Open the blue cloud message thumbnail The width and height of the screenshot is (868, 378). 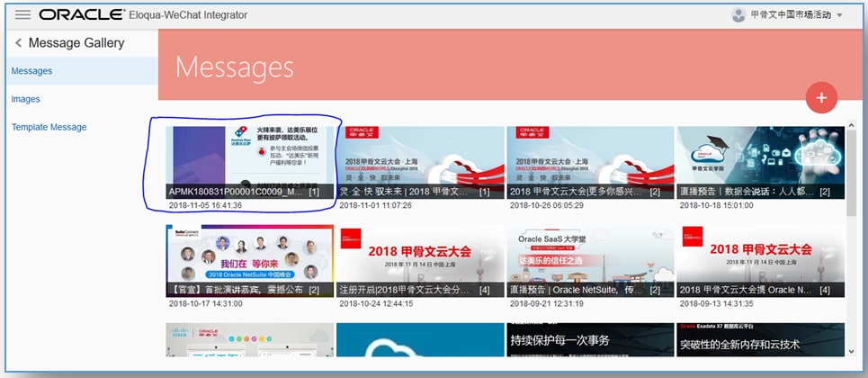click(x=420, y=340)
